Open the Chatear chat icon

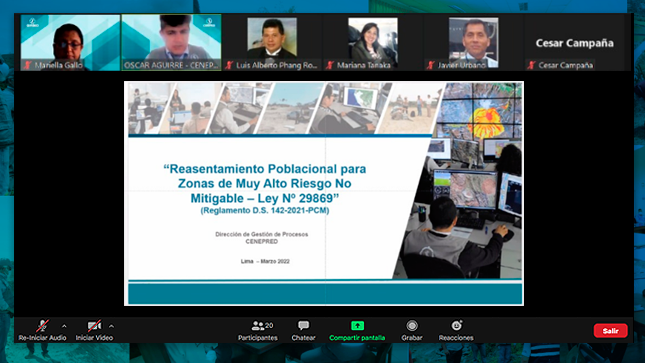tap(304, 326)
